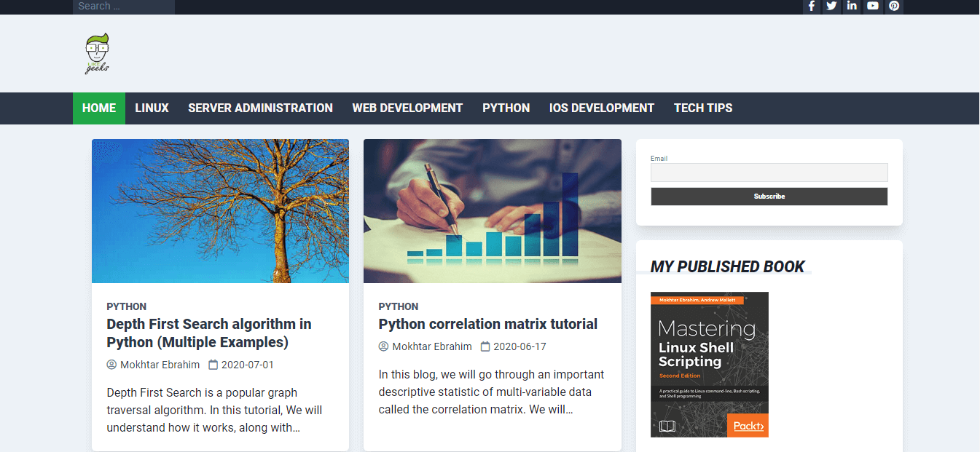Open the Linux menu section
This screenshot has height=452, width=980.
coord(152,108)
